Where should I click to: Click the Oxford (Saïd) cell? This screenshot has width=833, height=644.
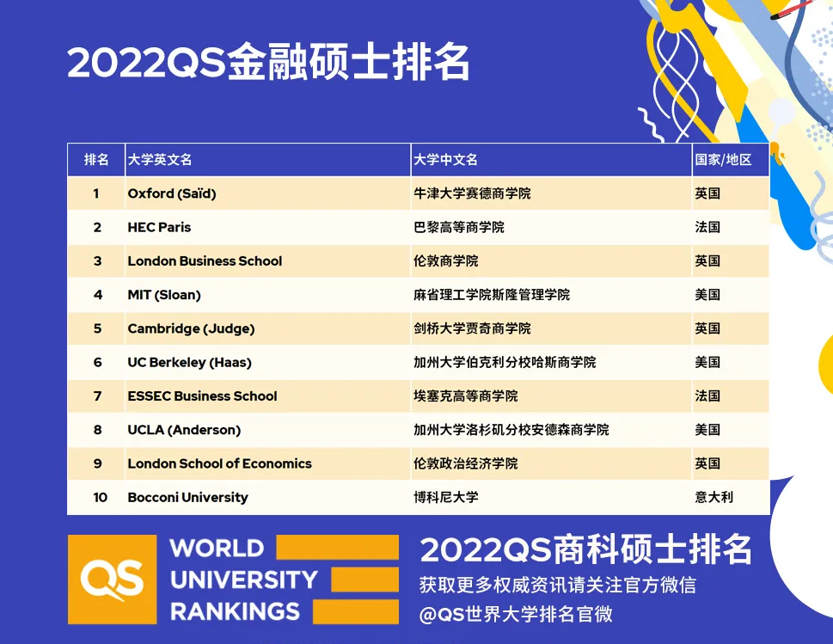(267, 193)
